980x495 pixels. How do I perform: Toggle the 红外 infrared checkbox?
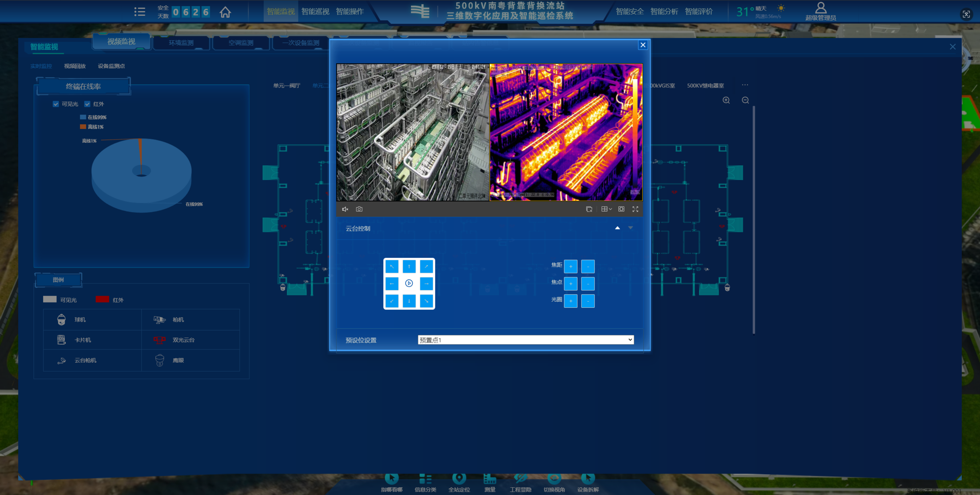coord(88,104)
